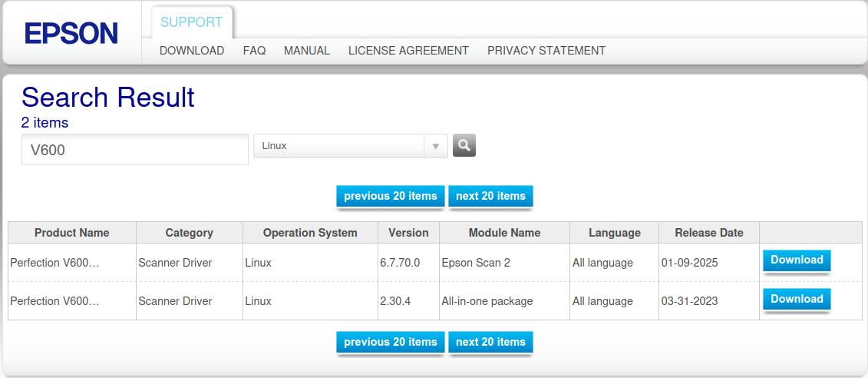Click top 'next 20 items' button
The width and height of the screenshot is (868, 378).
[490, 196]
